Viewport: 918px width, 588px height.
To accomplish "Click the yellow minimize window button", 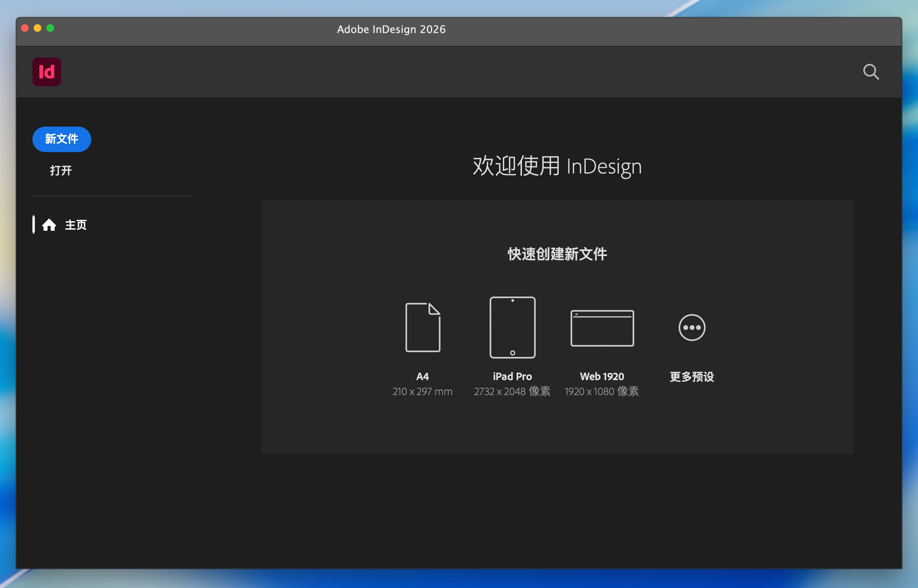I will click(x=38, y=28).
